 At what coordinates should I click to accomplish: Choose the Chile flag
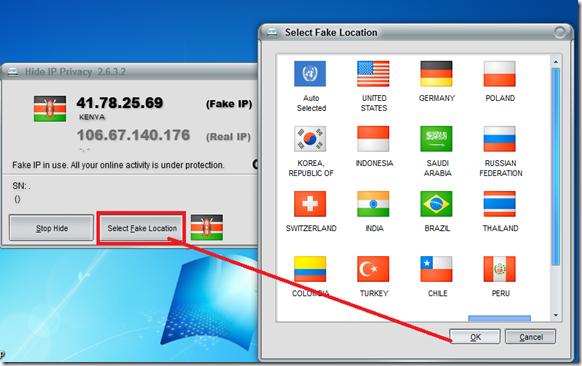click(x=436, y=269)
